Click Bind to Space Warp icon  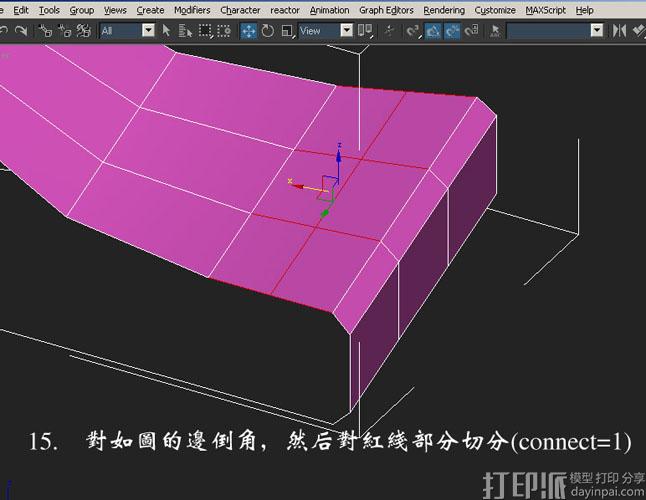click(x=85, y=31)
